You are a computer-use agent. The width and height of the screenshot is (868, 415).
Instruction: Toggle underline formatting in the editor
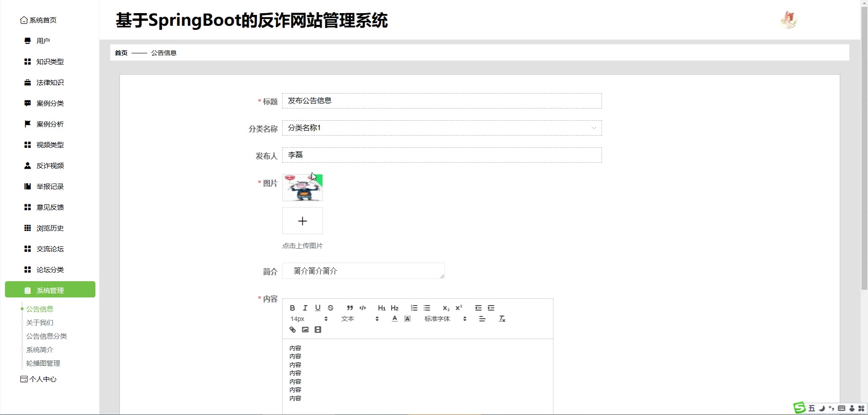318,308
